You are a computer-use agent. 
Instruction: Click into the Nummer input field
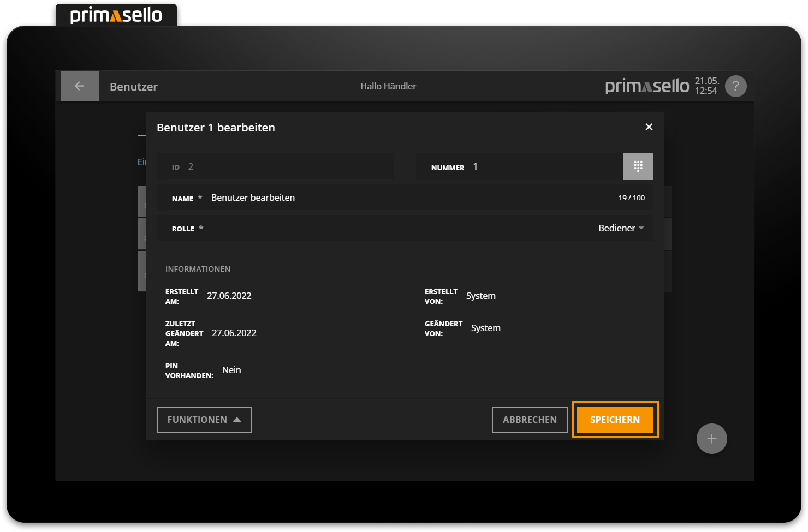pos(546,166)
